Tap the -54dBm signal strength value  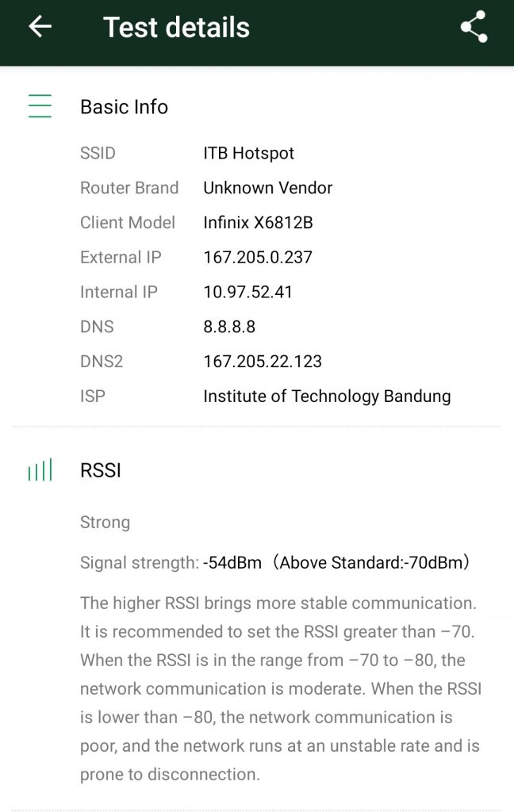click(232, 563)
